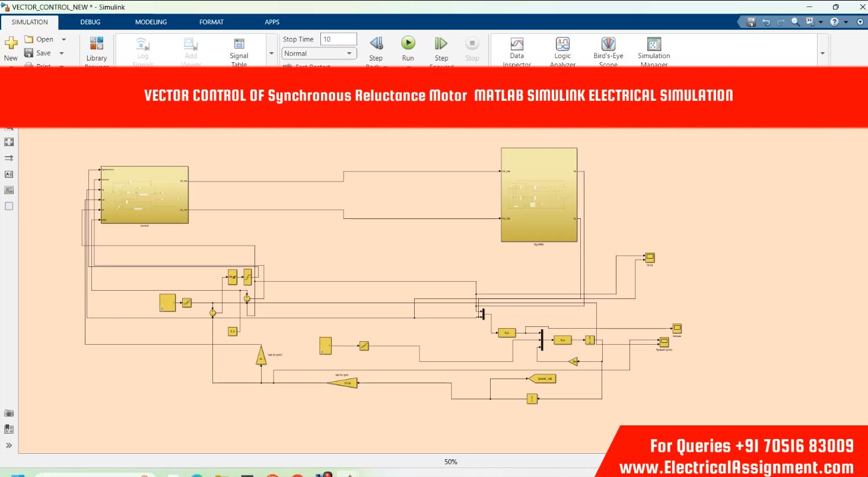The height and width of the screenshot is (477, 868).
Task: Select the SynRM subsystem block
Action: [x=539, y=195]
